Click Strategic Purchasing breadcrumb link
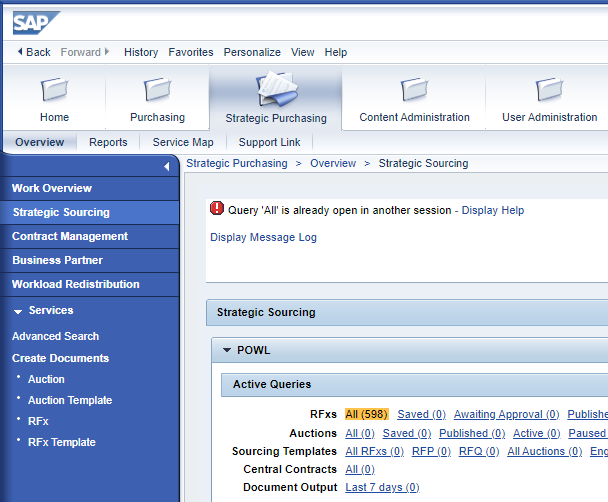Image resolution: width=608 pixels, height=502 pixels. [x=237, y=163]
